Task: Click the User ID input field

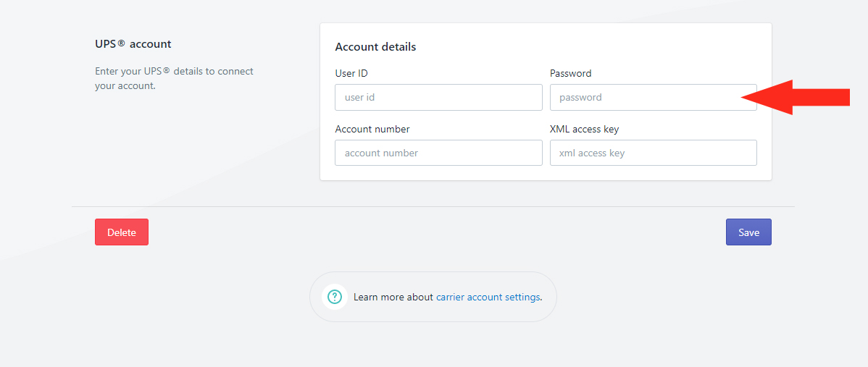Action: click(x=438, y=97)
